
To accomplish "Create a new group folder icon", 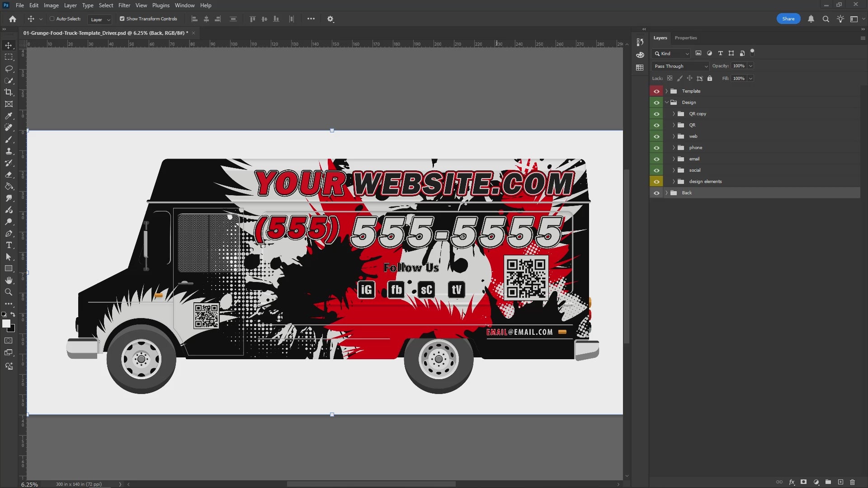I will point(828,482).
